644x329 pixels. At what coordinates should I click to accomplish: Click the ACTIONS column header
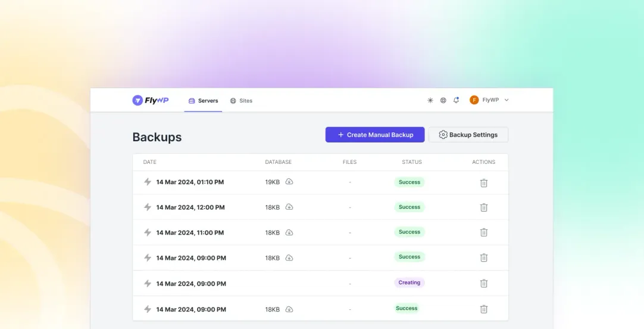point(483,162)
